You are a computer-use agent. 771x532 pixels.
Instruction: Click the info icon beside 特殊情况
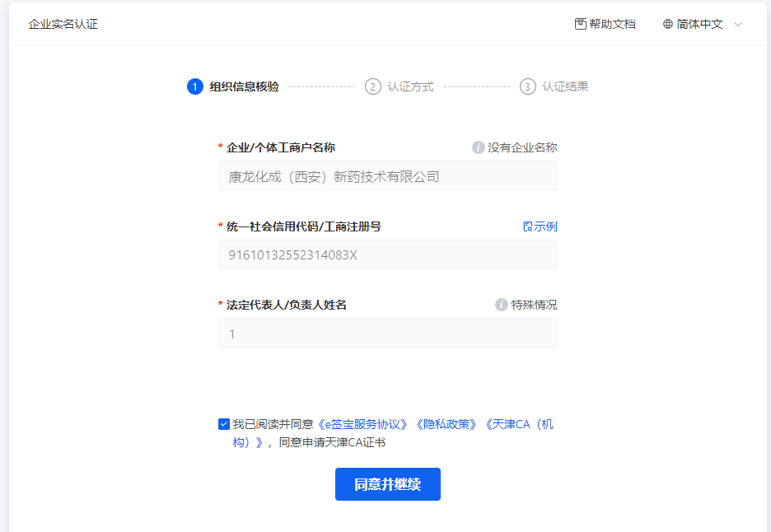click(501, 305)
